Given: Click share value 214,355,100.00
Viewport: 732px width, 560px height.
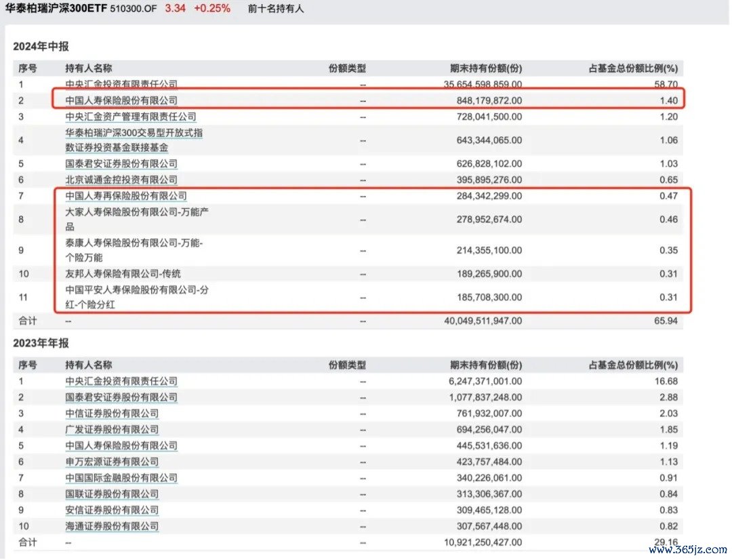Looking at the screenshot, I should point(489,250).
